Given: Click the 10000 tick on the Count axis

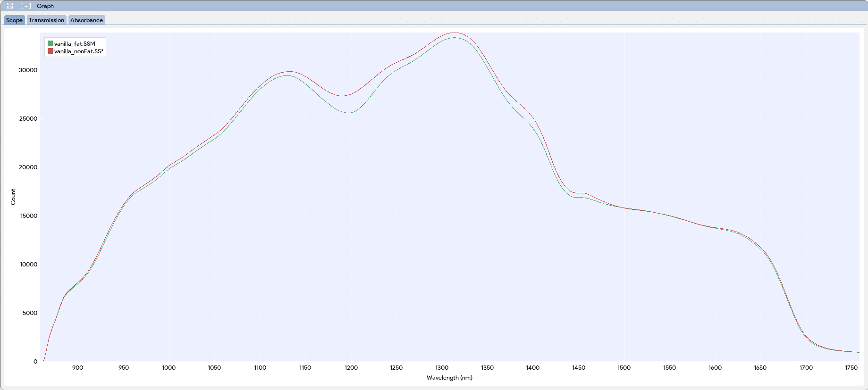Looking at the screenshot, I should pyautogui.click(x=28, y=265).
